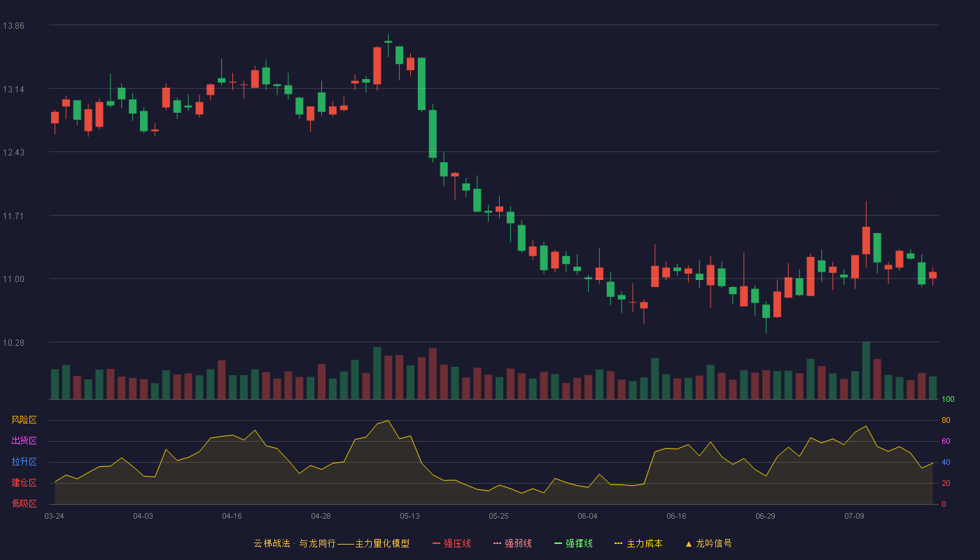Click the 13.14 price axis label
This screenshot has width=980, height=560.
pyautogui.click(x=13, y=90)
